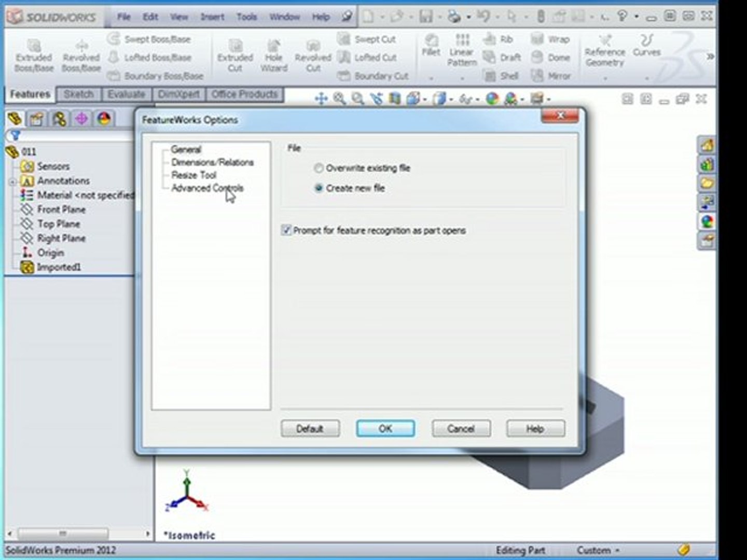Select the General options page
The height and width of the screenshot is (560, 747).
(x=186, y=149)
